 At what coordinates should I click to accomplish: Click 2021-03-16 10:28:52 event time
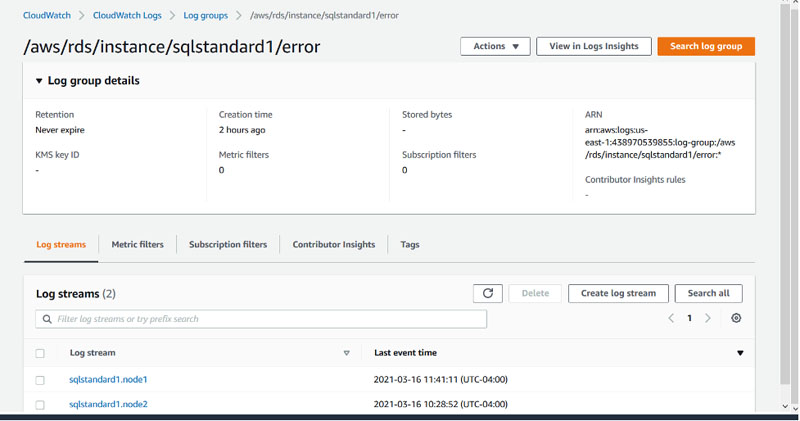pos(441,404)
